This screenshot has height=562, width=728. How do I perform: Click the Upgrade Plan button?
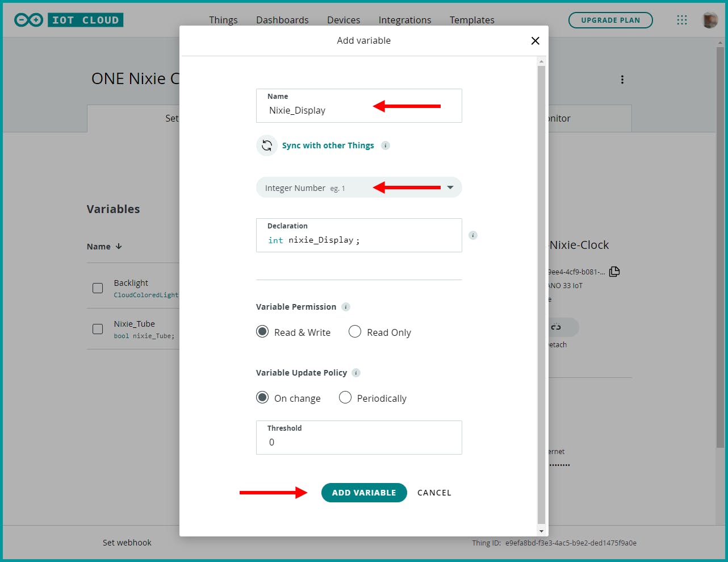click(x=610, y=20)
